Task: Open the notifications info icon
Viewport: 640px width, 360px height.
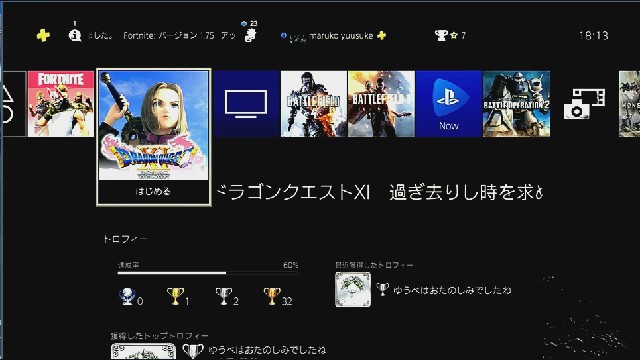Action: pos(75,35)
